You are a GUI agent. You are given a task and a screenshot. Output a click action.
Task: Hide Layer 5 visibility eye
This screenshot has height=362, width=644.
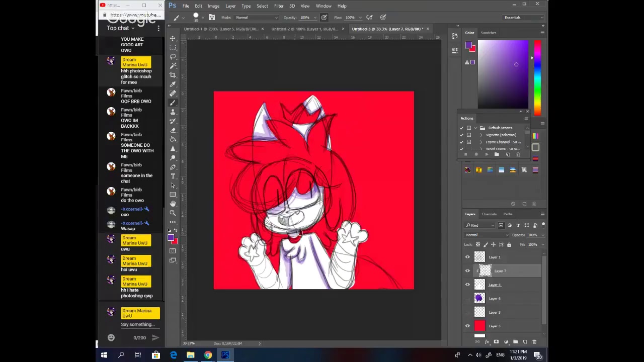[x=467, y=326]
